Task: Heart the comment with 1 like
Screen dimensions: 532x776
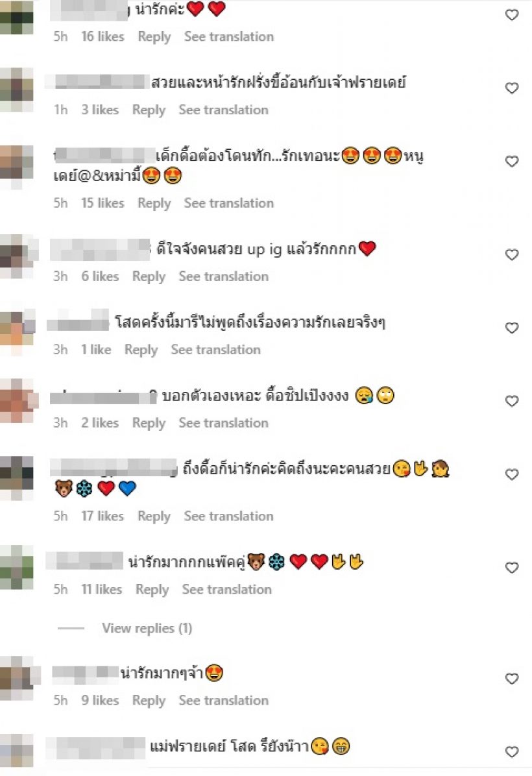Action: click(x=512, y=328)
